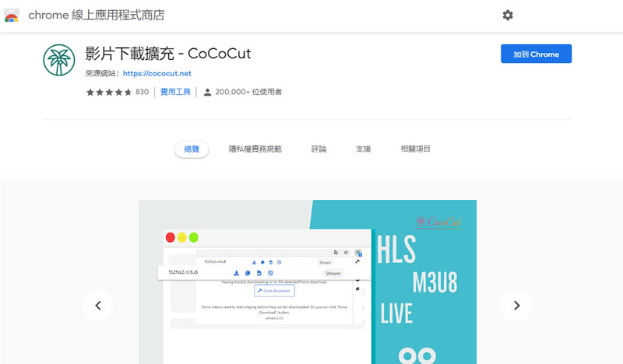Viewport: 623px width, 364px height.
Task: Click the chrome 線上應用程式商店 title
Action: click(97, 15)
